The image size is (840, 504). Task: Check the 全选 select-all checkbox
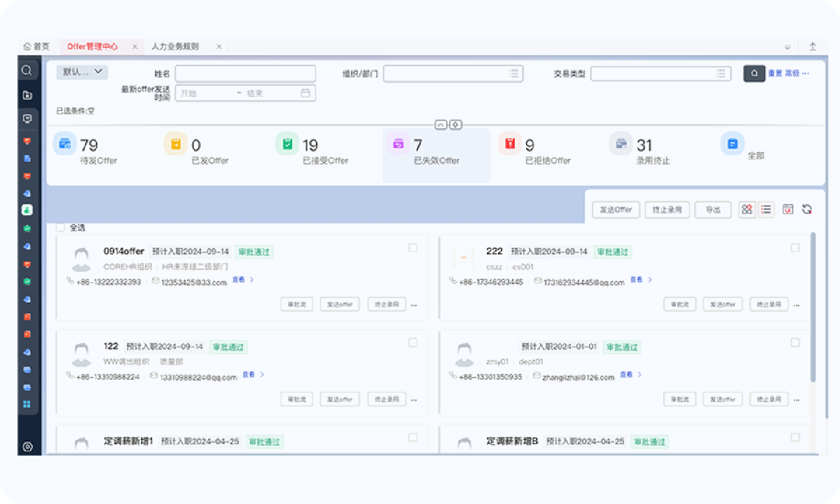(61, 228)
